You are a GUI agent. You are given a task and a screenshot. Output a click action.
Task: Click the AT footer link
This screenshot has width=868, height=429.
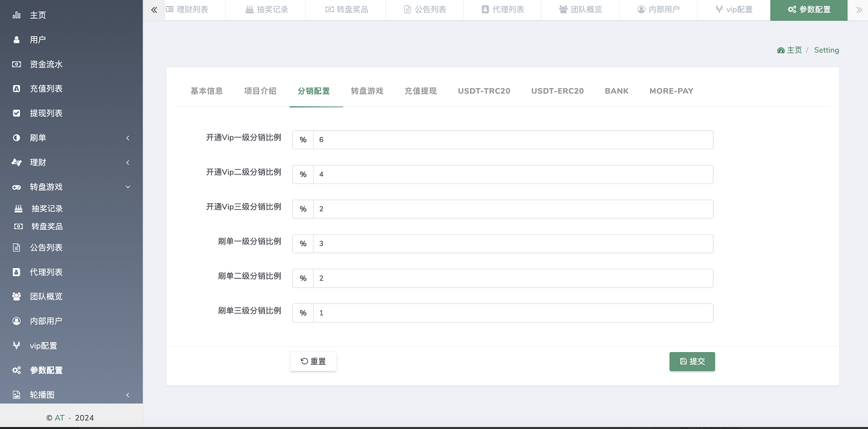60,418
